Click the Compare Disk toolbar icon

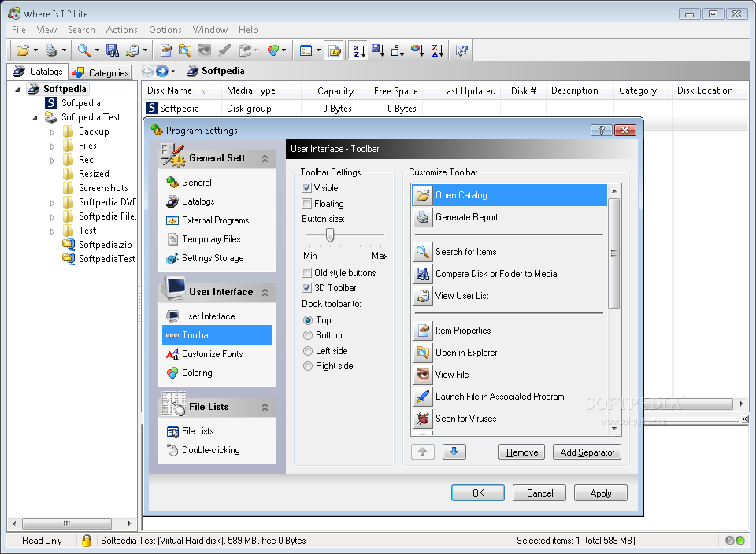[x=113, y=50]
